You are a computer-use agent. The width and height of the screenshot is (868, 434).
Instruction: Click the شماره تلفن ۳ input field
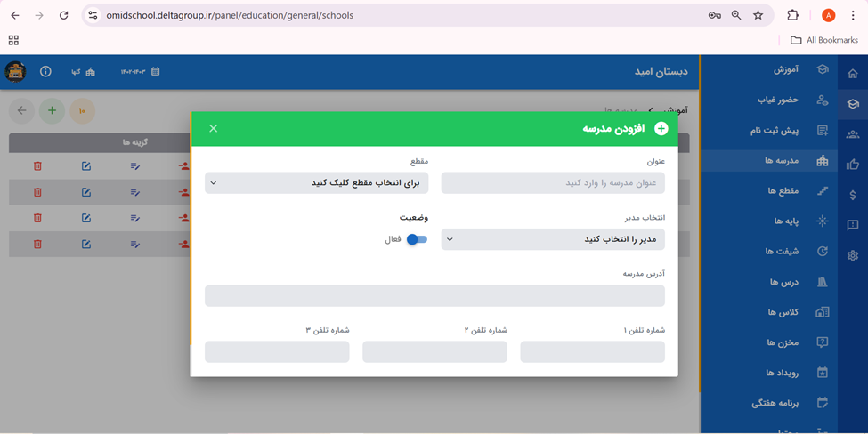[277, 352]
